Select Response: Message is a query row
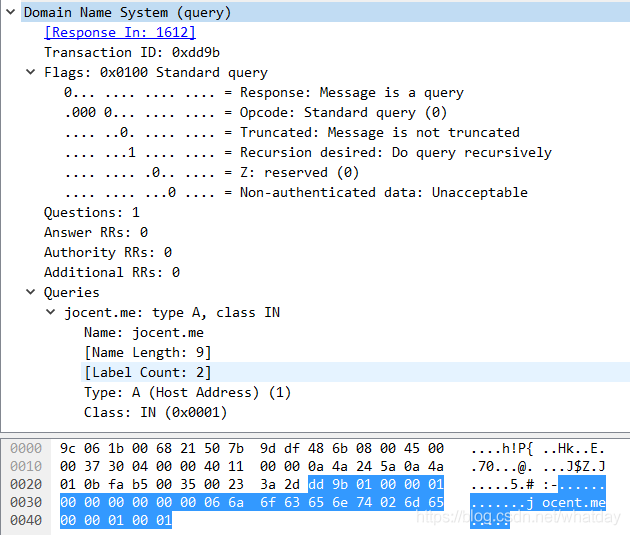 coord(264,92)
